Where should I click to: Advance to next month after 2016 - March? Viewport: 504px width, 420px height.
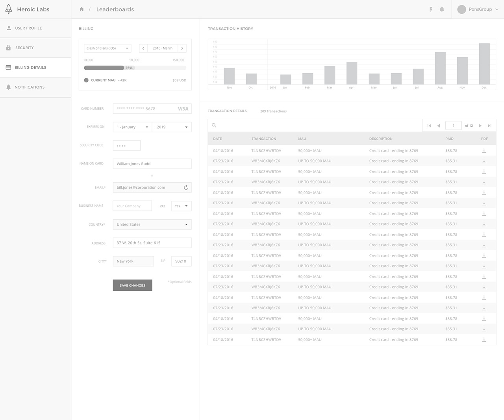click(x=182, y=48)
